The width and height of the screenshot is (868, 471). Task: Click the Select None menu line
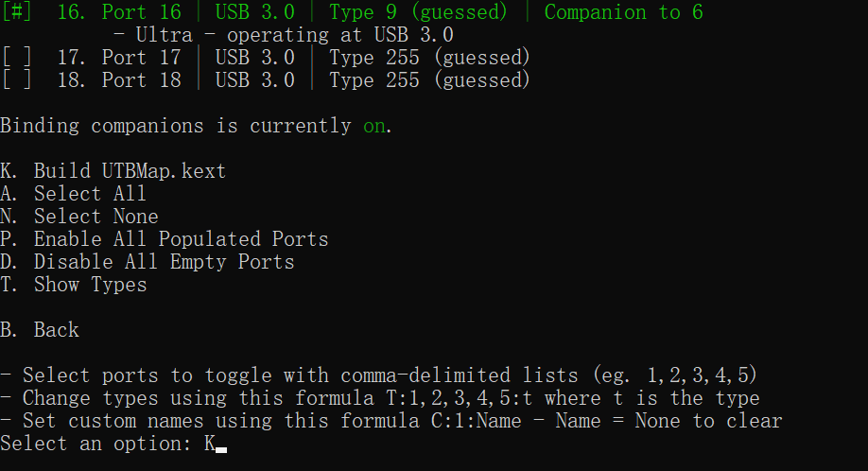[x=79, y=216]
